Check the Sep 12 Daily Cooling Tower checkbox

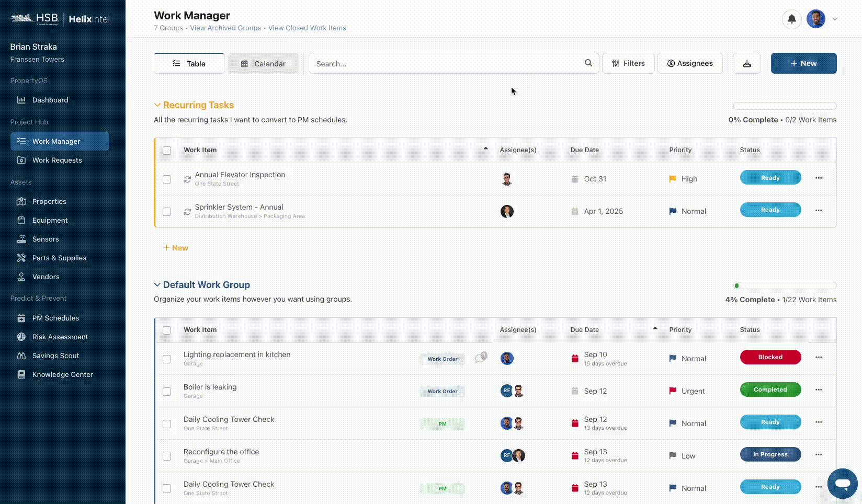(167, 424)
